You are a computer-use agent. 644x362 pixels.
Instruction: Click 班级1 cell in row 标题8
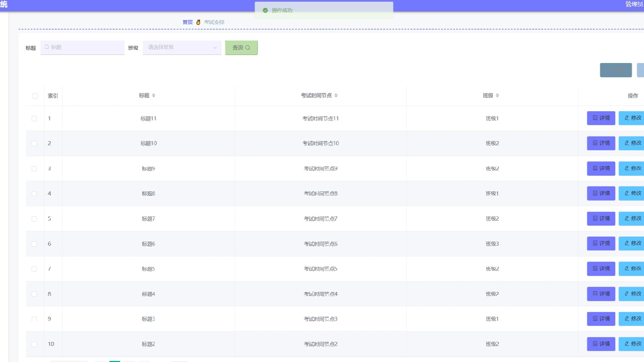click(x=492, y=193)
